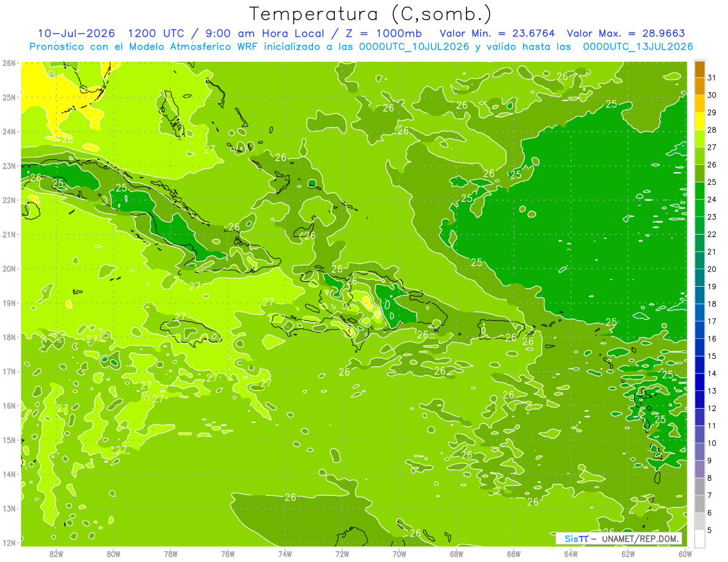Click the "20N" latitude axis label
Image resolution: width=728 pixels, height=562 pixels.
[9, 269]
